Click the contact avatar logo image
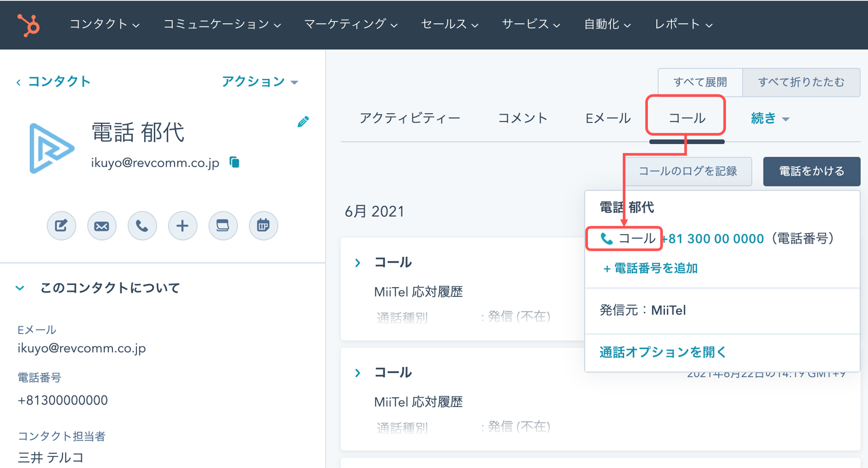Image resolution: width=868 pixels, height=468 pixels. click(x=51, y=149)
